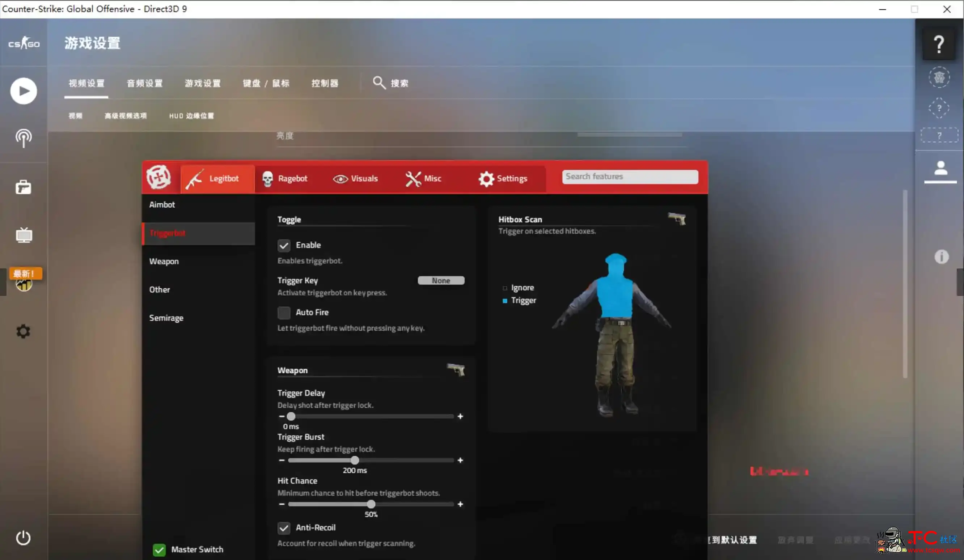Click the Search features input field
Screen dimensions: 964x560
[x=629, y=176]
